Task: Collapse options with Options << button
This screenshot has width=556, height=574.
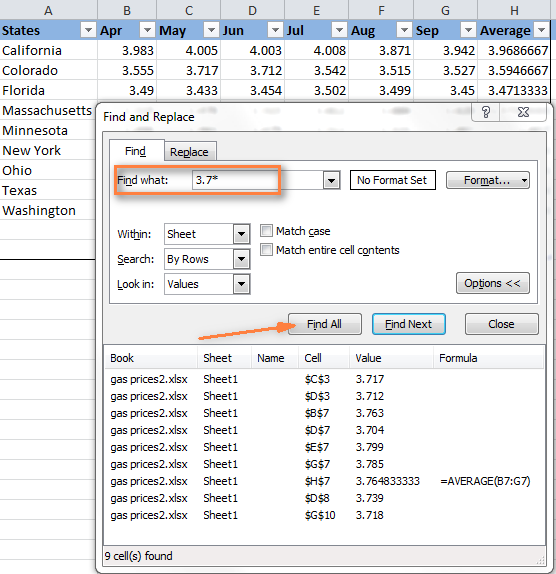Action: pyautogui.click(x=493, y=283)
